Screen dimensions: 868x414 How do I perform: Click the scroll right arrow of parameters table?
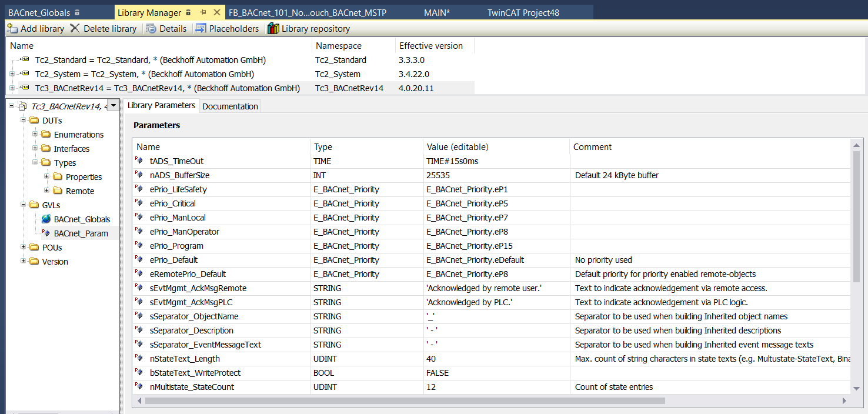click(x=844, y=400)
